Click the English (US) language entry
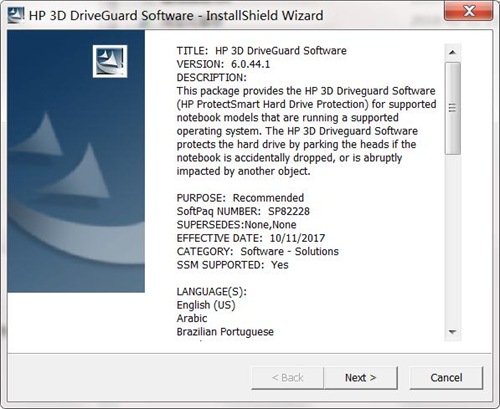Viewport: 500px width, 409px height. (x=206, y=305)
